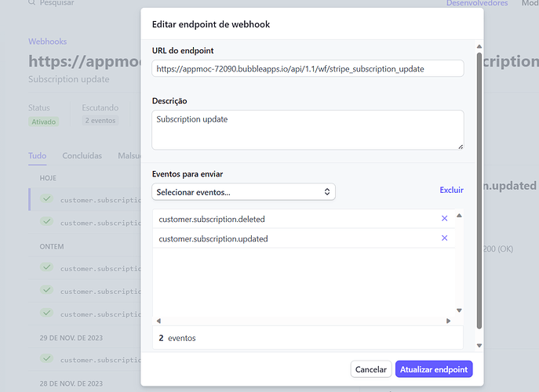Open the Webhooks breadcrumb link

[x=47, y=42]
